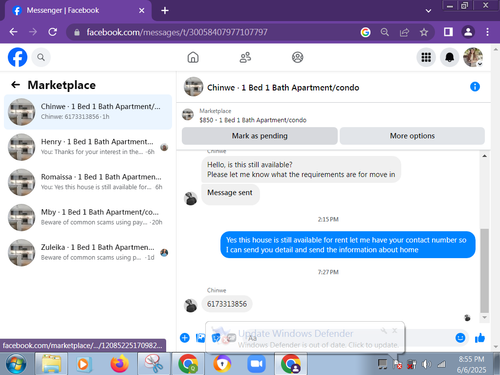Open the account profile picture menu

click(473, 57)
